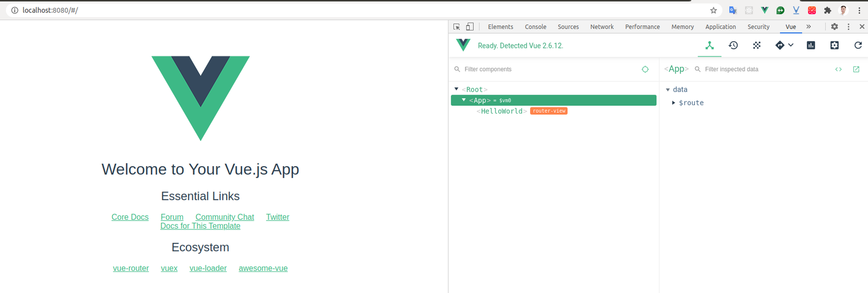Click the App heading in the inspector pane
The width and height of the screenshot is (868, 293).
click(676, 69)
